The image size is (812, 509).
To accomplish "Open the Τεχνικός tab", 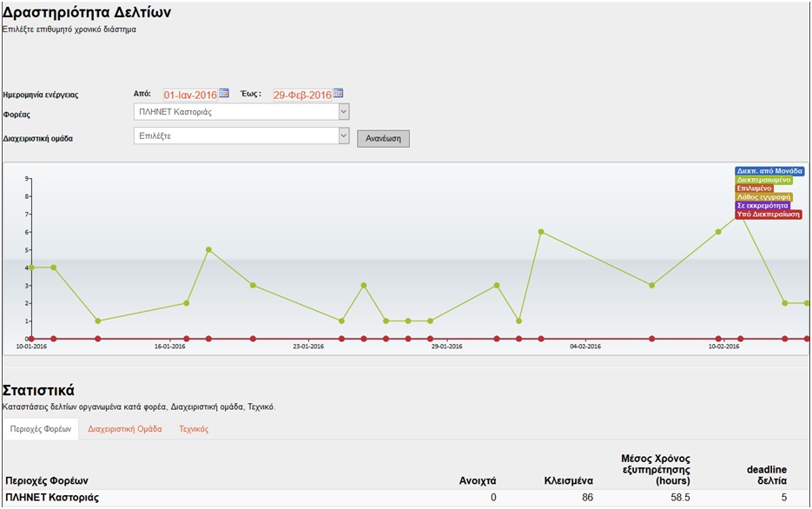I will [194, 429].
